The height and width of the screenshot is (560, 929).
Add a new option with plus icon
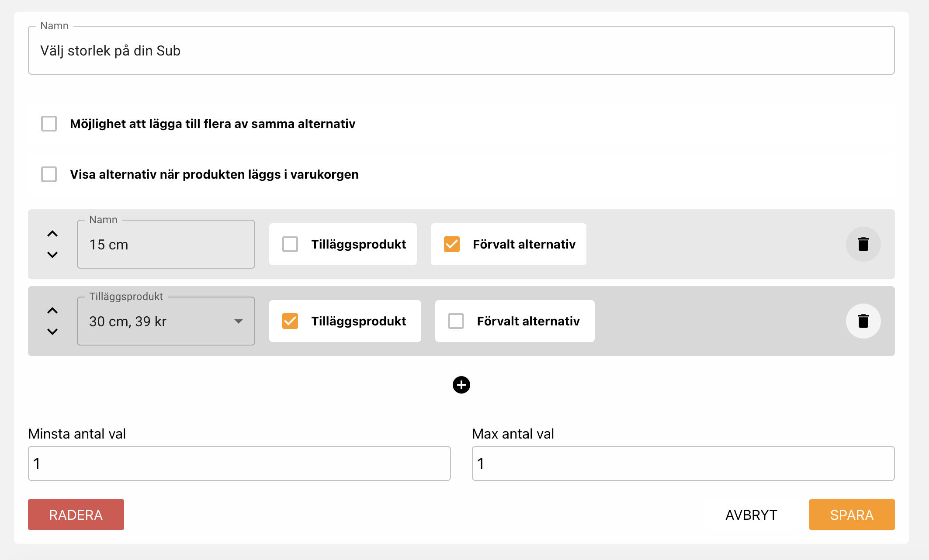click(461, 385)
